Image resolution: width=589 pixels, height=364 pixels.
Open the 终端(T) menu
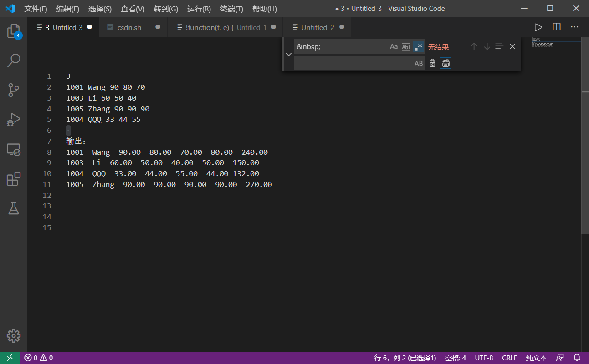(x=231, y=9)
